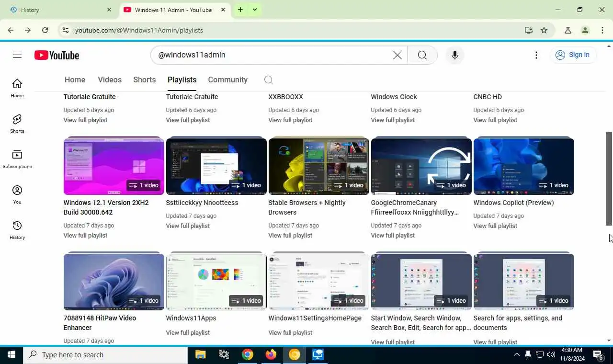Open Shorts in the left sidebar
This screenshot has width=613, height=364.
point(17,124)
